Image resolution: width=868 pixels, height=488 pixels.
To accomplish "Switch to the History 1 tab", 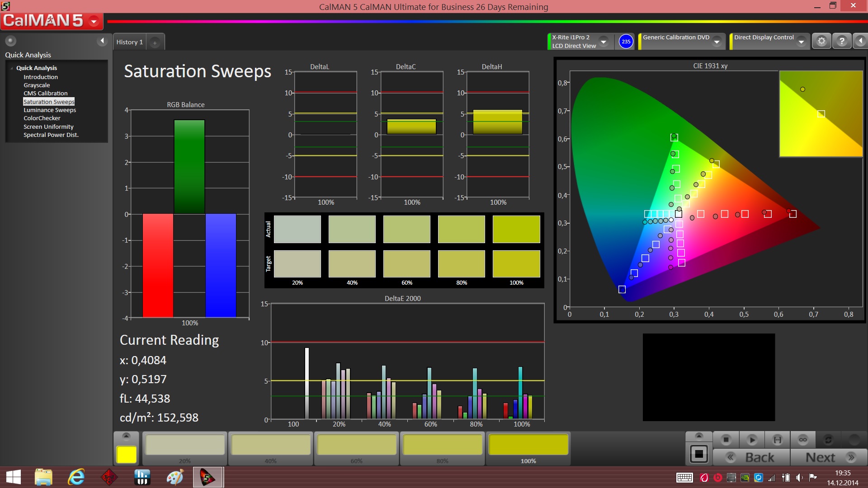I will [x=129, y=42].
